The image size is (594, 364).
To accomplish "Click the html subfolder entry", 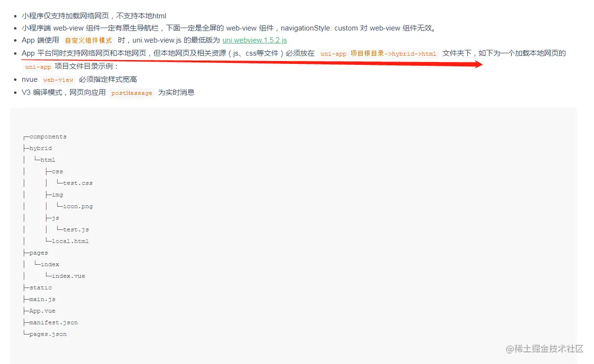I will click(48, 160).
